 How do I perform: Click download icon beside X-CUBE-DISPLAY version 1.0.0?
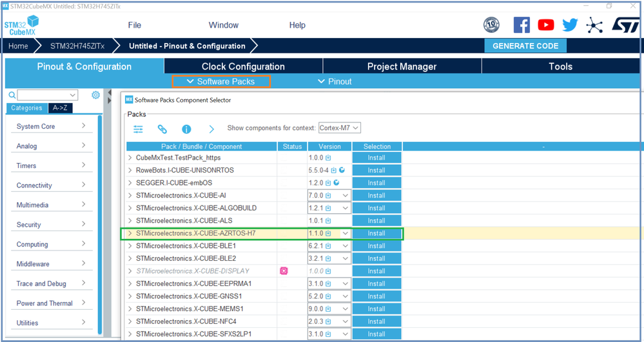coord(328,271)
